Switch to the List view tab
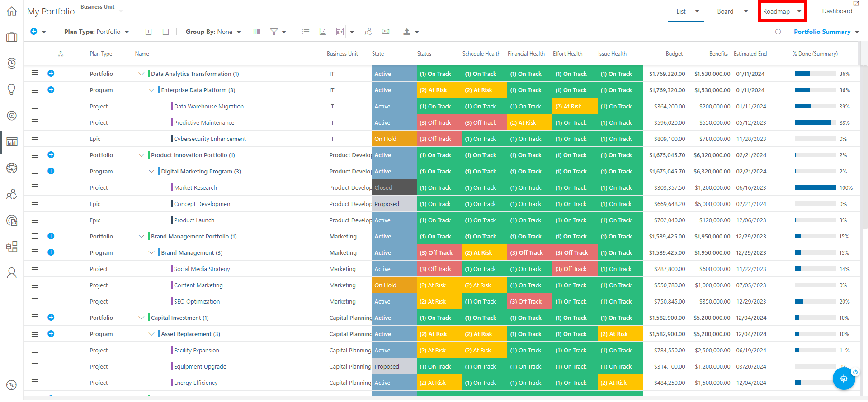 (681, 11)
